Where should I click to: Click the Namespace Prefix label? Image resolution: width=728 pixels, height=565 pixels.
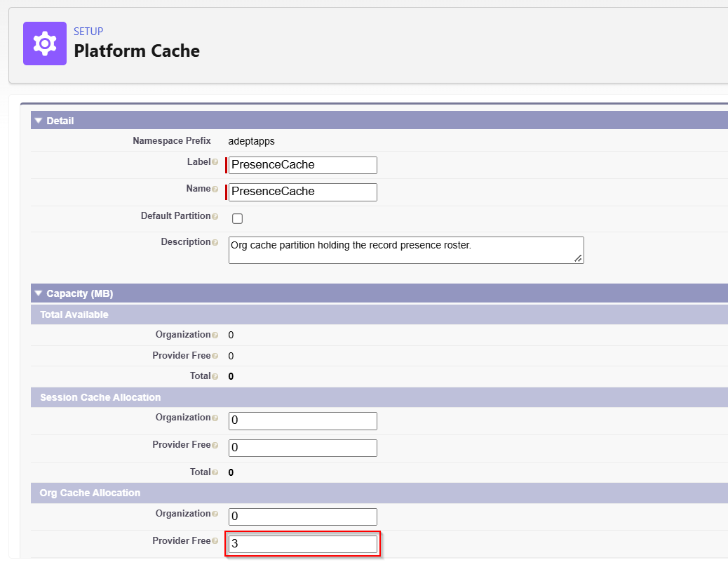[172, 141]
